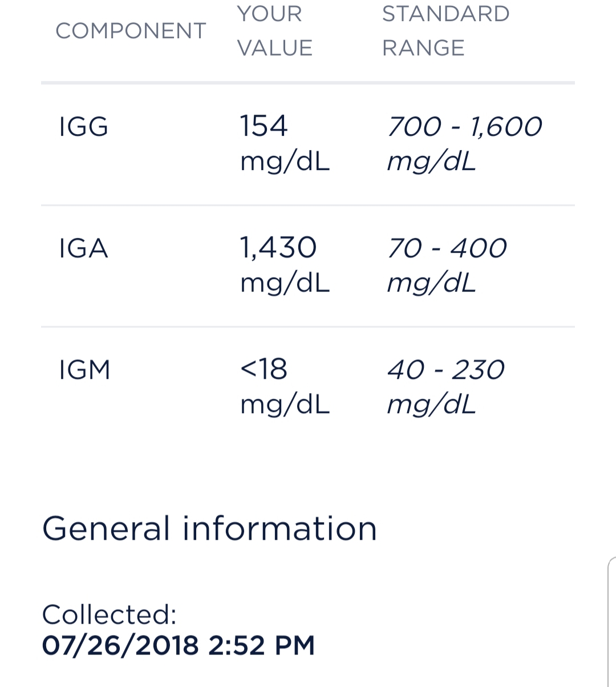
Task: Tap the IGM standard range 40 - 230
Action: (x=445, y=370)
